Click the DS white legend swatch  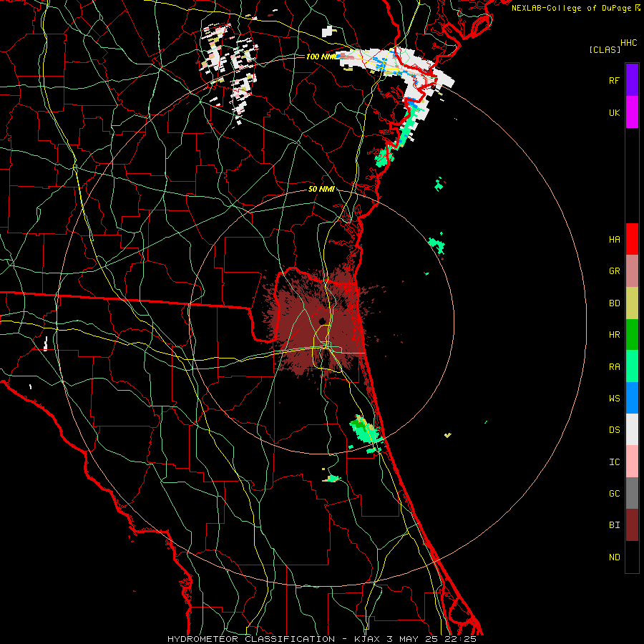[632, 429]
